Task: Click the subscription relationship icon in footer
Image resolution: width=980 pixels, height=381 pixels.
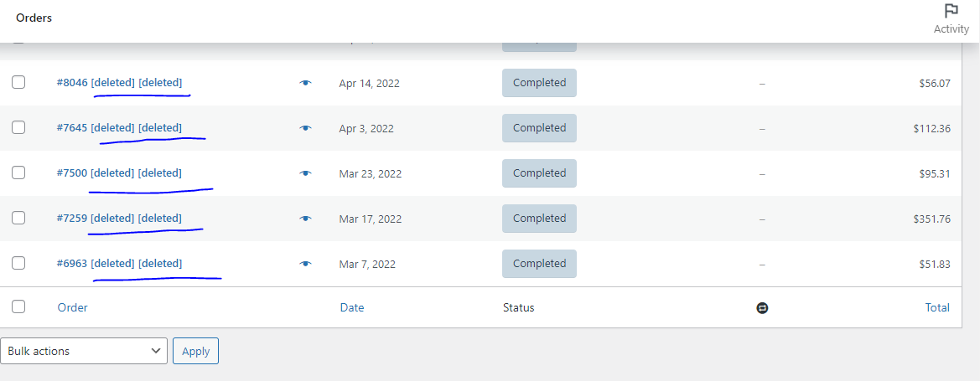Action: coord(762,308)
